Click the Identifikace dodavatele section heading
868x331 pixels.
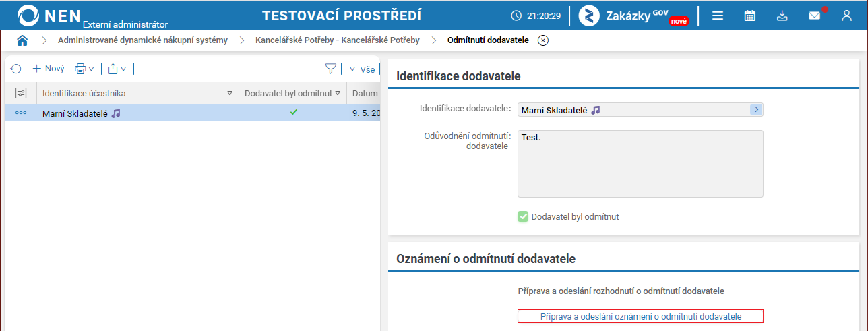click(458, 76)
